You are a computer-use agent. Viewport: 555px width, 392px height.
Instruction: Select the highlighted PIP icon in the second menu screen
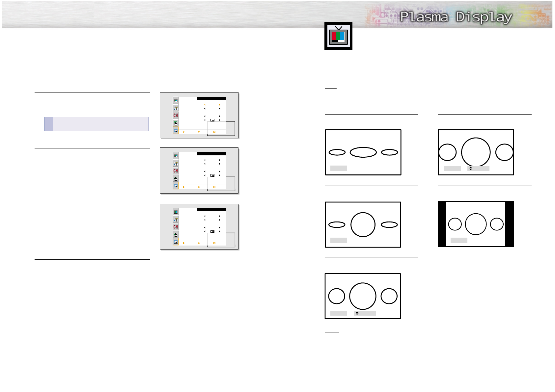tap(176, 186)
